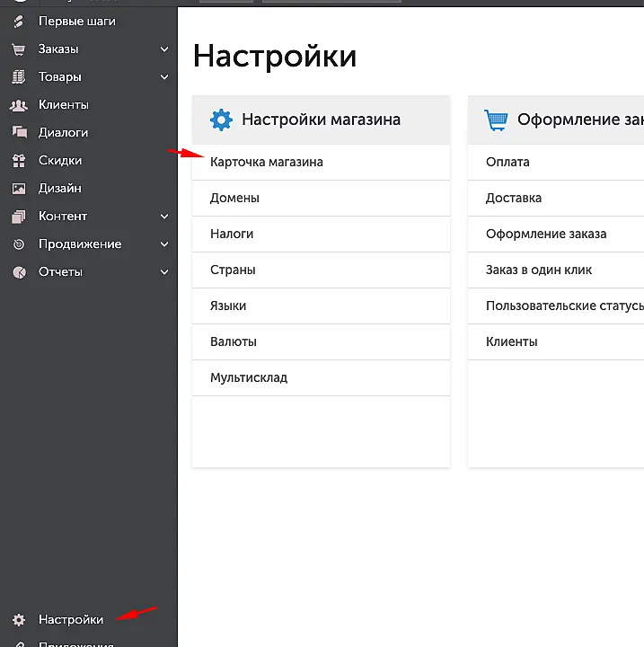This screenshot has height=647, width=644.
Task: Select Контент in the sidebar menu
Action: (63, 217)
